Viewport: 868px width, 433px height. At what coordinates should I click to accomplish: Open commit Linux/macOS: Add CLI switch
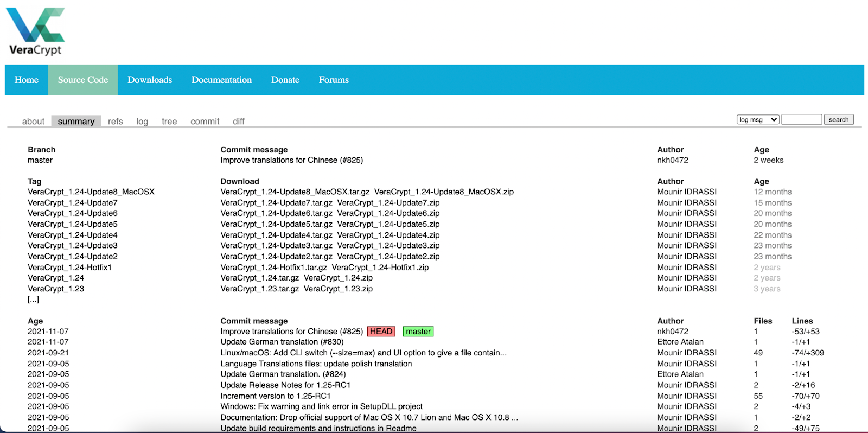coord(363,353)
